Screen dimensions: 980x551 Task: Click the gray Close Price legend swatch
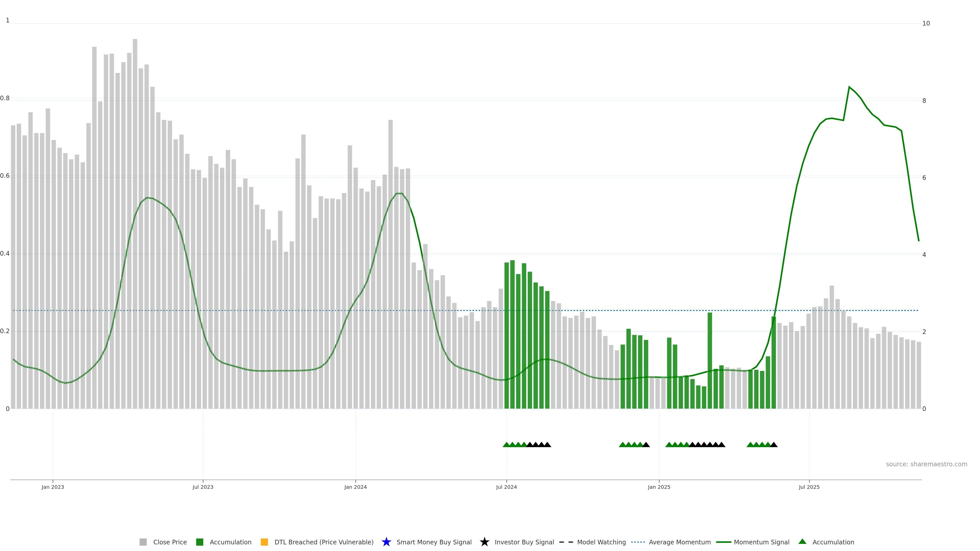pyautogui.click(x=143, y=542)
